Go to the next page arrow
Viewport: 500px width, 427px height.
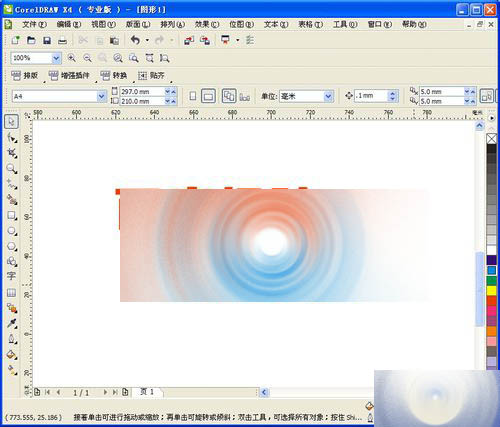pos(105,392)
